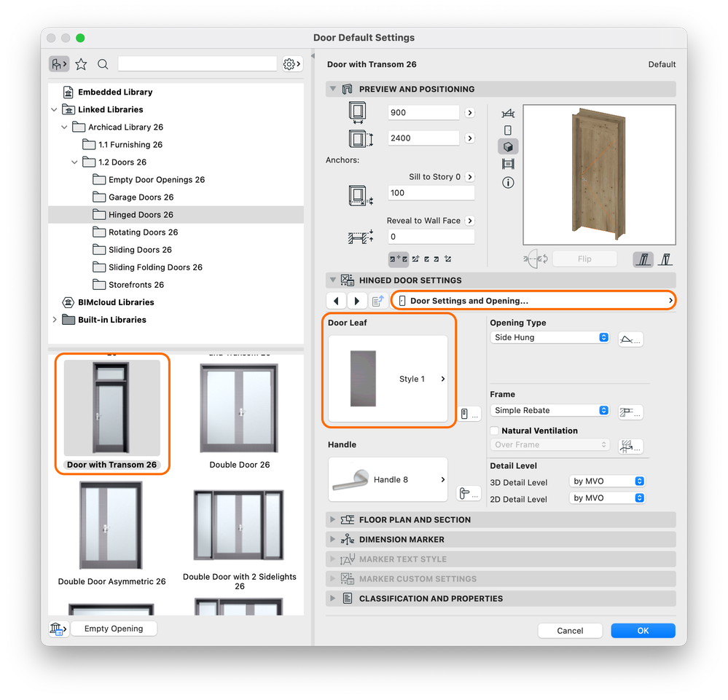The height and width of the screenshot is (700, 728).
Task: Click the Empty Opening button
Action: coord(114,629)
